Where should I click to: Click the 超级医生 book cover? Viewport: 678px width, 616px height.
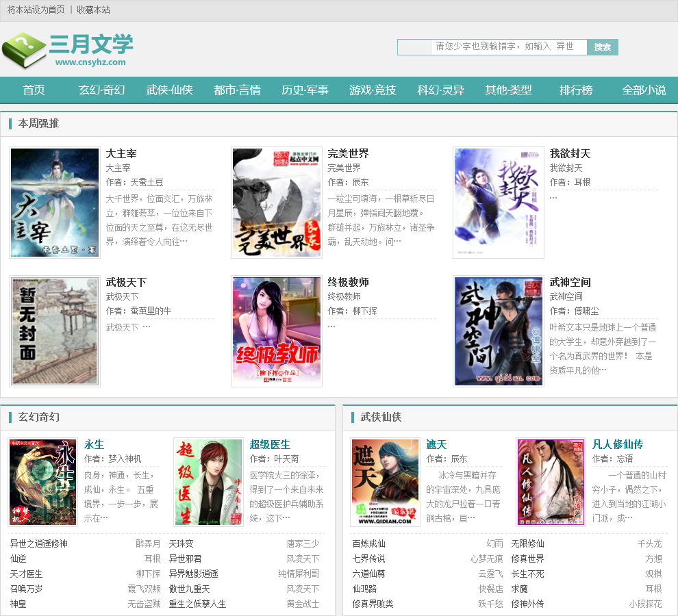click(x=209, y=482)
